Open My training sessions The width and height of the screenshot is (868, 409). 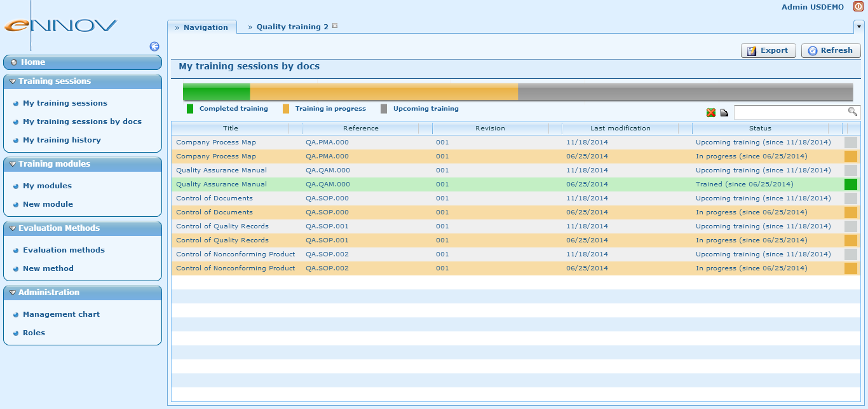65,103
